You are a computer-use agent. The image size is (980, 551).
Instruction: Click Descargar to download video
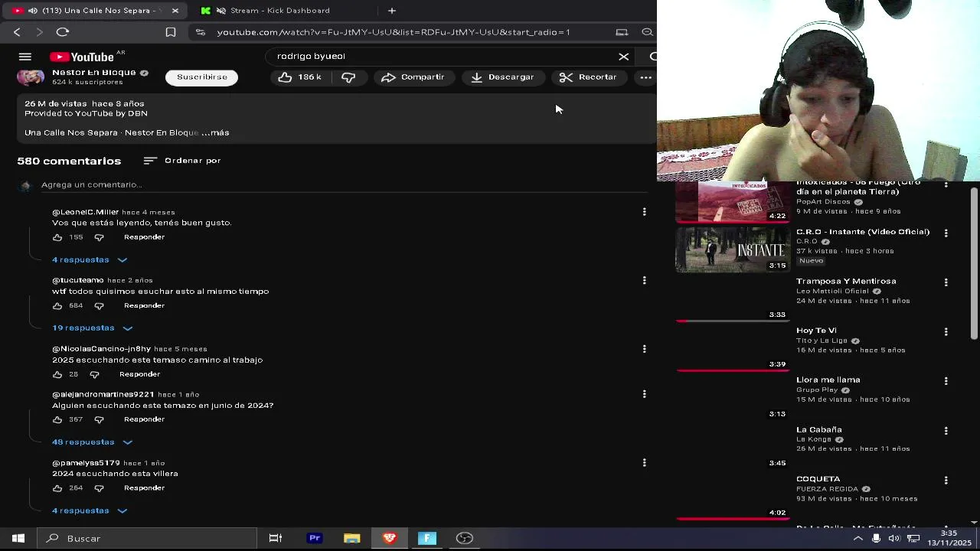point(502,77)
